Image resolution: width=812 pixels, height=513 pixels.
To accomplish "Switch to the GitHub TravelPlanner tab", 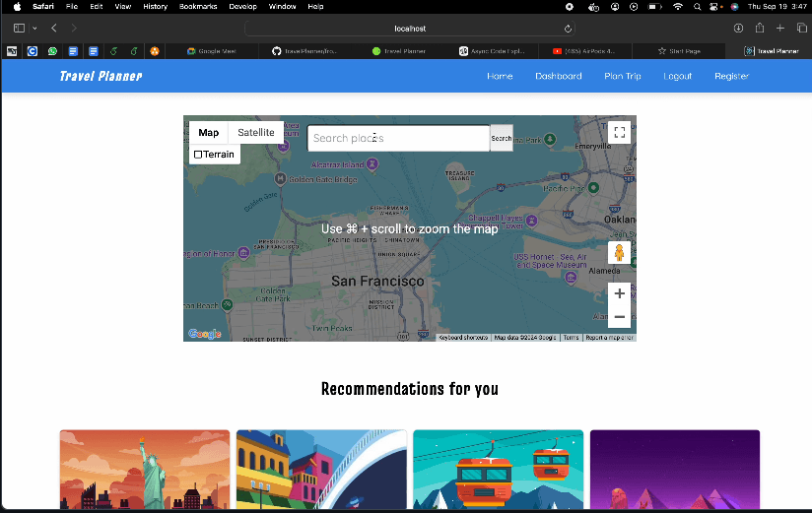I will [x=304, y=51].
